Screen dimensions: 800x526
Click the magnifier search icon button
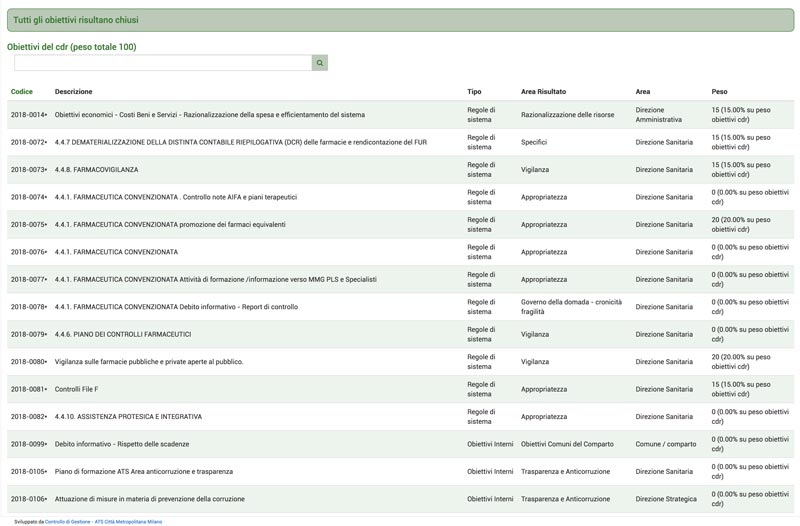pyautogui.click(x=319, y=63)
